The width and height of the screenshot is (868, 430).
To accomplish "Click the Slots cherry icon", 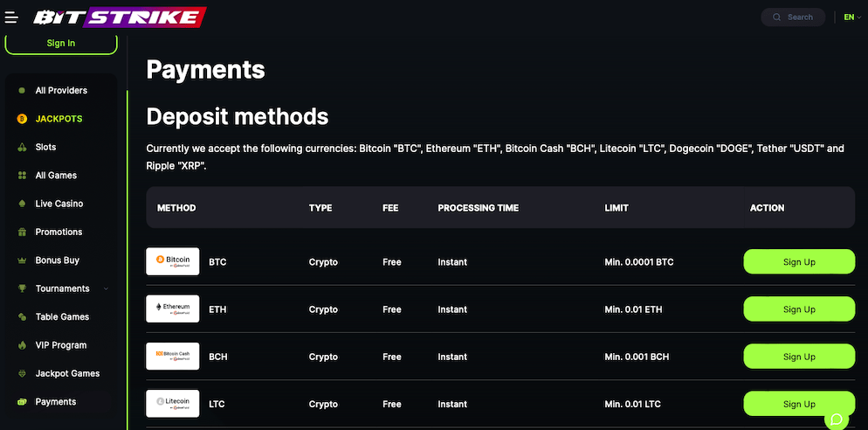I will [22, 147].
